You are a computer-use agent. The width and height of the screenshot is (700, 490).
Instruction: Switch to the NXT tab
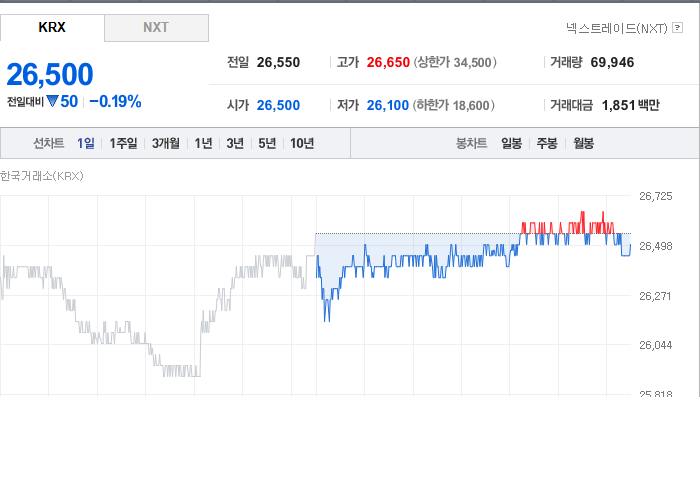(156, 28)
